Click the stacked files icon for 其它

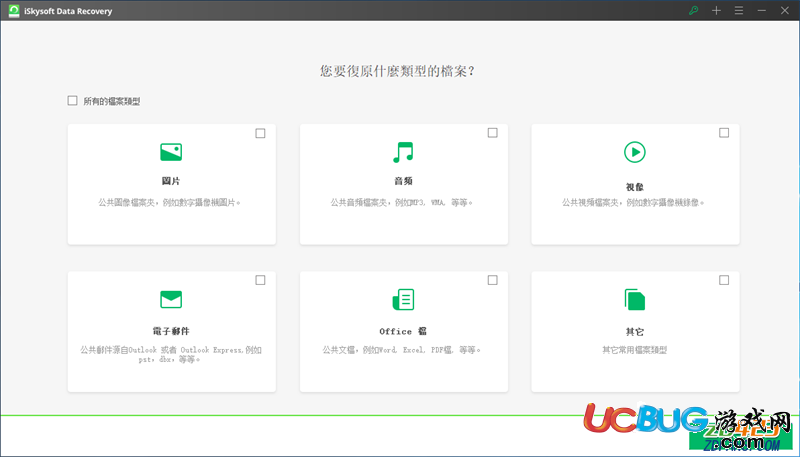tap(635, 299)
